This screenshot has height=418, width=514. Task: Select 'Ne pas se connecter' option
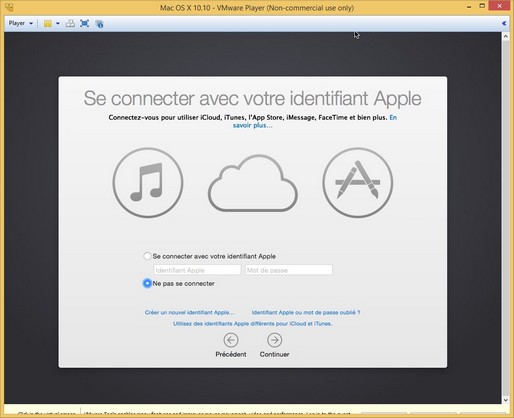coord(147,283)
